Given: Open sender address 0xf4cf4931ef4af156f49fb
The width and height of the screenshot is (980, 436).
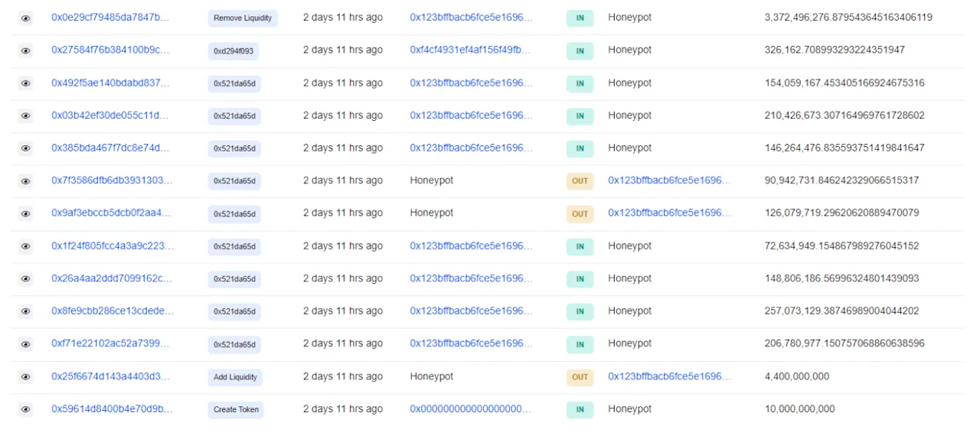Looking at the screenshot, I should coord(470,50).
